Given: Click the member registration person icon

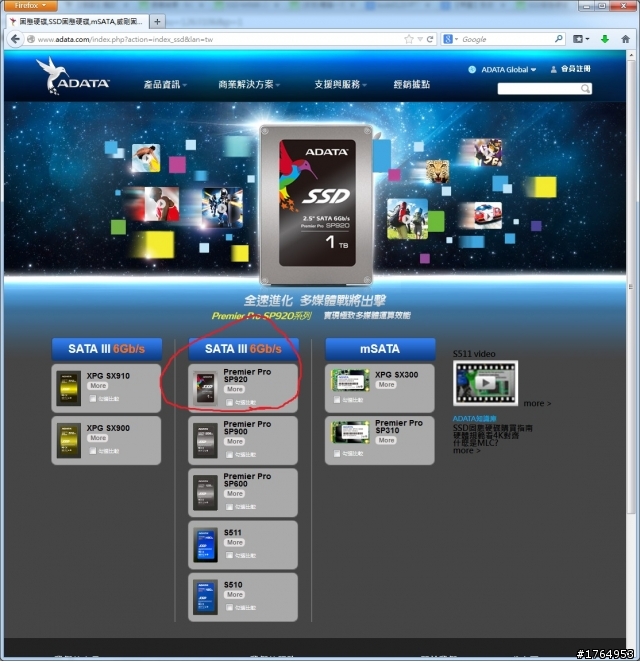Looking at the screenshot, I should (553, 70).
